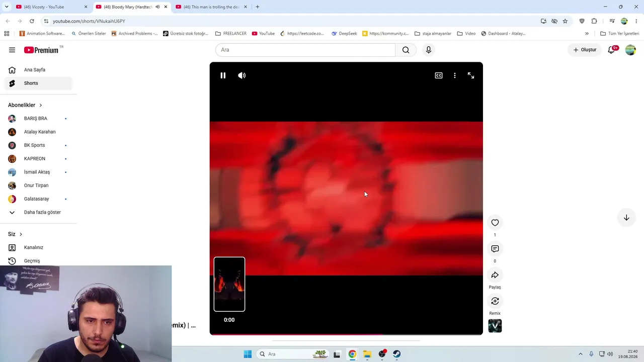The height and width of the screenshot is (362, 644).
Task: Go to YouTube Premium home logo
Action: click(41, 50)
